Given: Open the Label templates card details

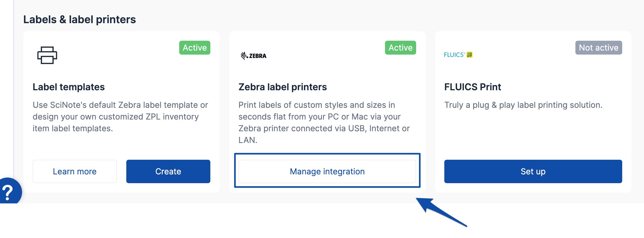Looking at the screenshot, I should (x=68, y=87).
